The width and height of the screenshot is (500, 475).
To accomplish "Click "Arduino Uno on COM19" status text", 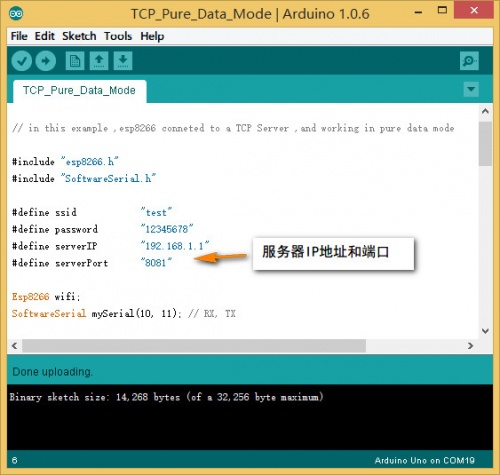I will (424, 461).
